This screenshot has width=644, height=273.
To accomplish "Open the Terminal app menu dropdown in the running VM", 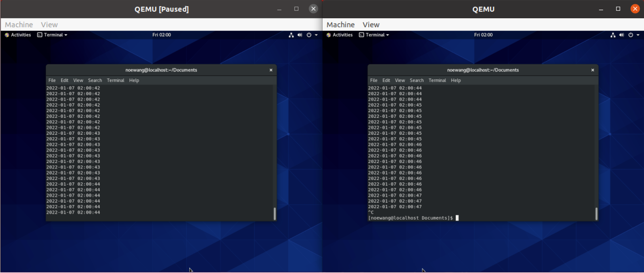I will (x=375, y=35).
